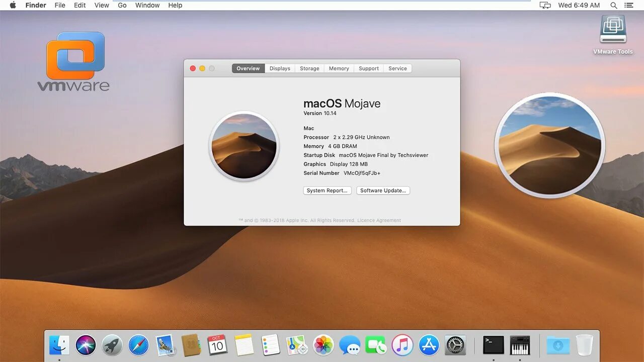Select VMware Tools disk on desktop
Image resolution: width=644 pixels, height=362 pixels.
click(x=613, y=34)
